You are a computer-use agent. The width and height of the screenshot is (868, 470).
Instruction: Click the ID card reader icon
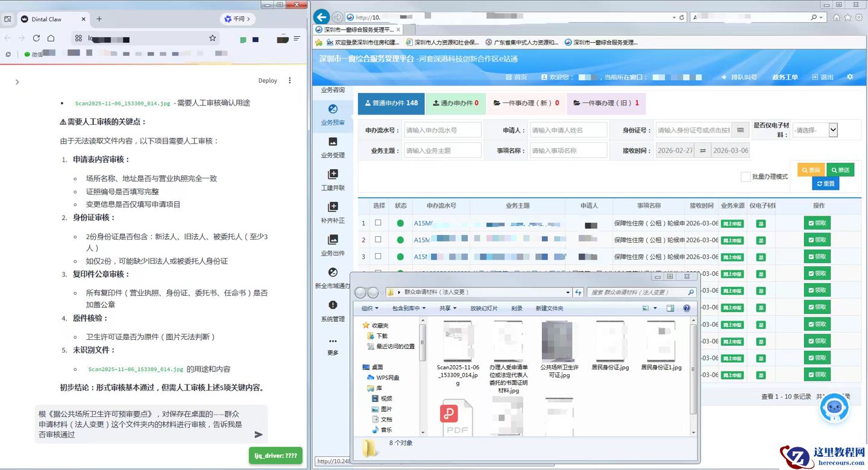tap(740, 130)
